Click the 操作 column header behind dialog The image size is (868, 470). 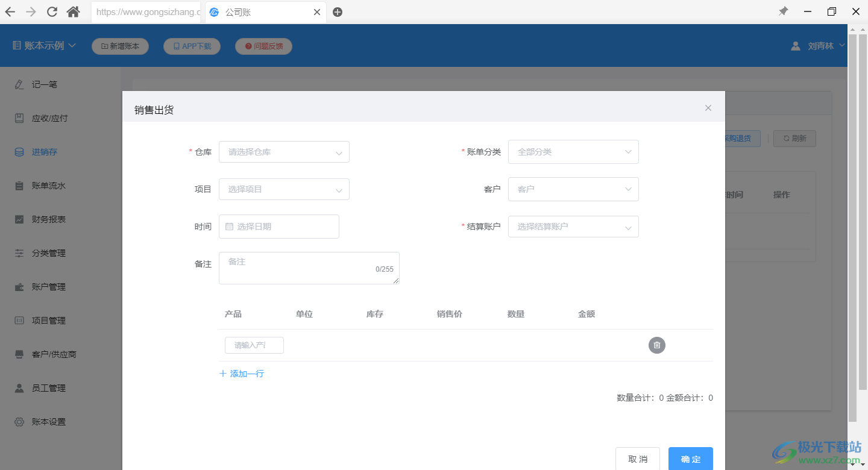tap(782, 195)
